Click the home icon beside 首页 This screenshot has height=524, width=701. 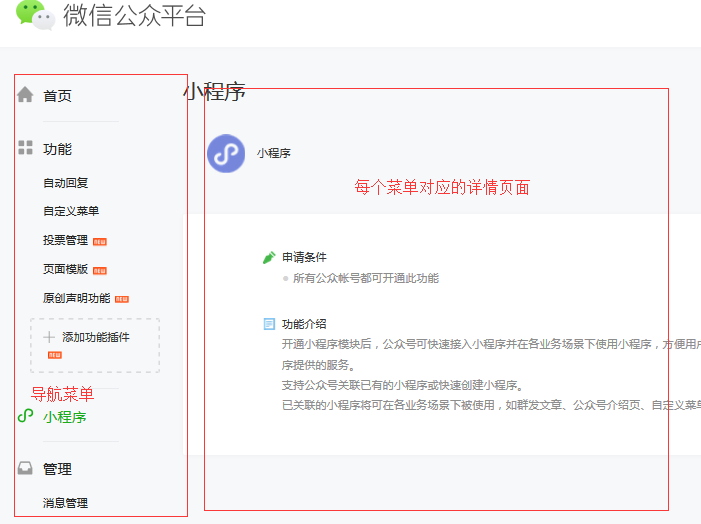coord(25,94)
